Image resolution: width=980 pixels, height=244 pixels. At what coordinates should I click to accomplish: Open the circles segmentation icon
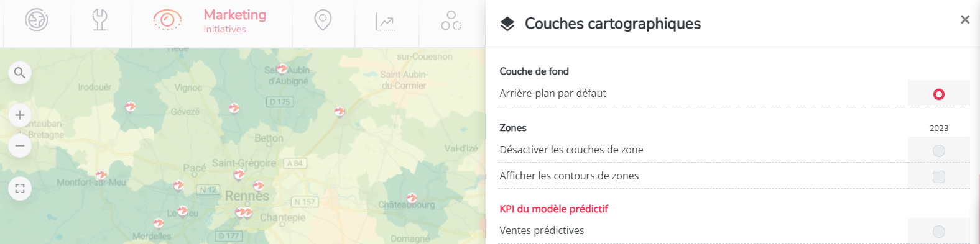pyautogui.click(x=451, y=20)
